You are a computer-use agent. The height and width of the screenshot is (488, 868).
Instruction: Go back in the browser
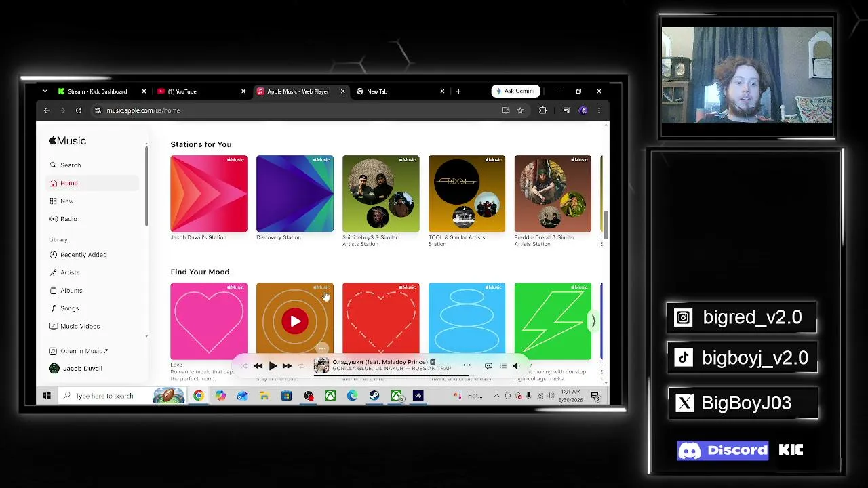pyautogui.click(x=47, y=110)
